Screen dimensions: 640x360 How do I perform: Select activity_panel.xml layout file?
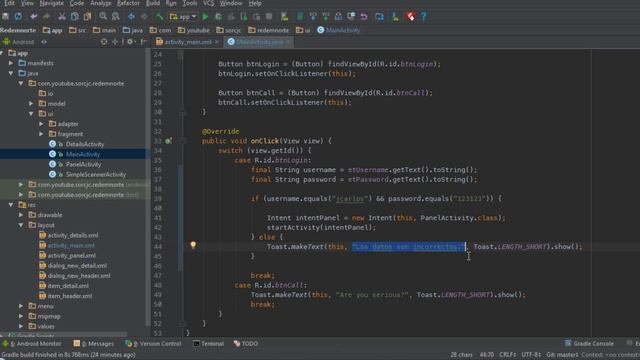point(72,256)
